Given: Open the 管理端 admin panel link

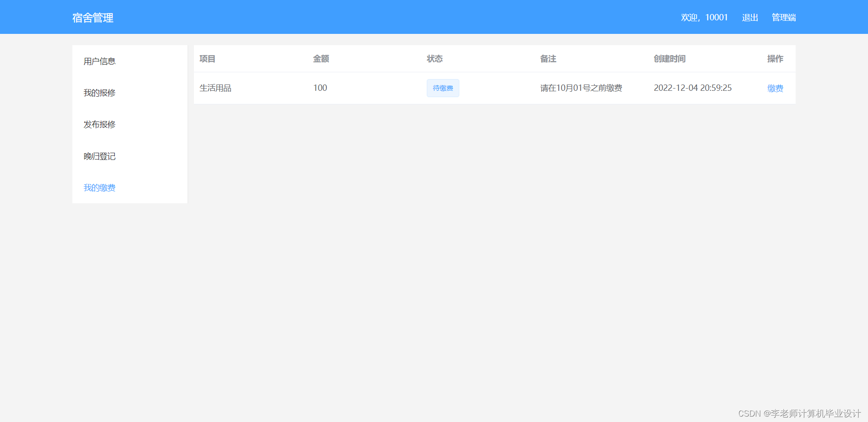Looking at the screenshot, I should [x=784, y=17].
